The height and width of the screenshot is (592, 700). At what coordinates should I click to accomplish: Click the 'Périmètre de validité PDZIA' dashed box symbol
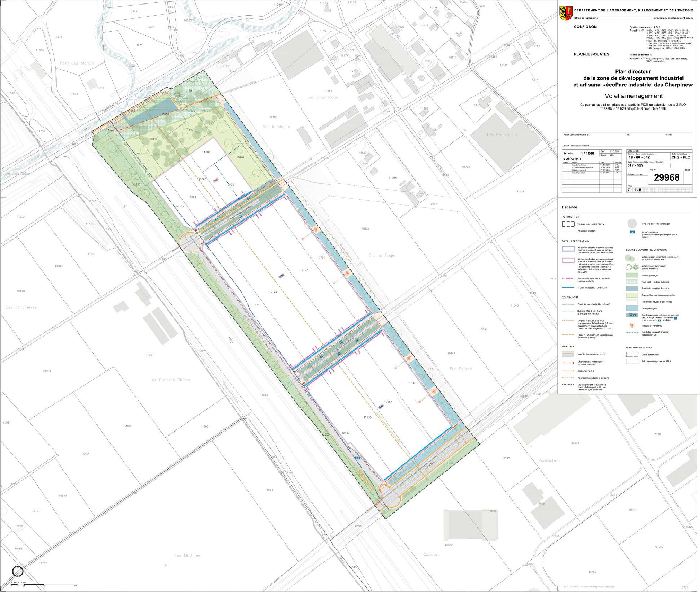click(568, 224)
